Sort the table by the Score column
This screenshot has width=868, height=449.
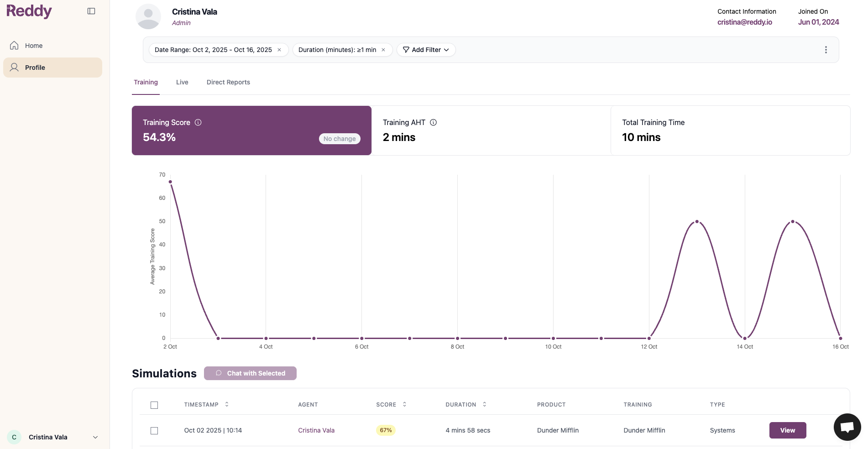[404, 405]
